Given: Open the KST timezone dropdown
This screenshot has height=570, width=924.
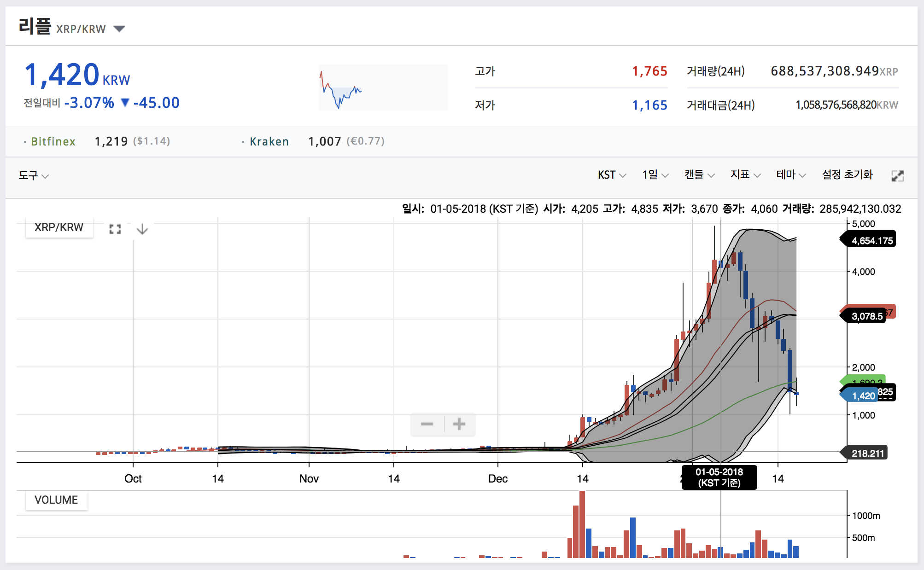Looking at the screenshot, I should (612, 175).
